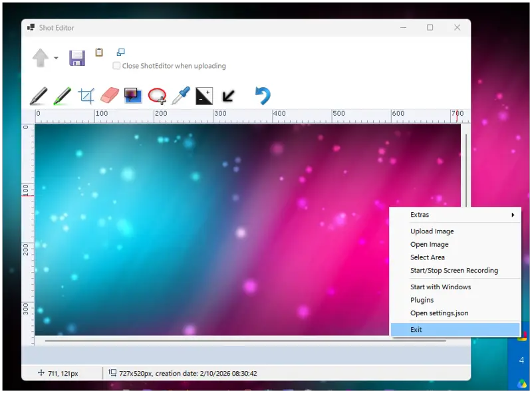Click the overlapping windows icon
The width and height of the screenshot is (532, 393).
click(121, 52)
